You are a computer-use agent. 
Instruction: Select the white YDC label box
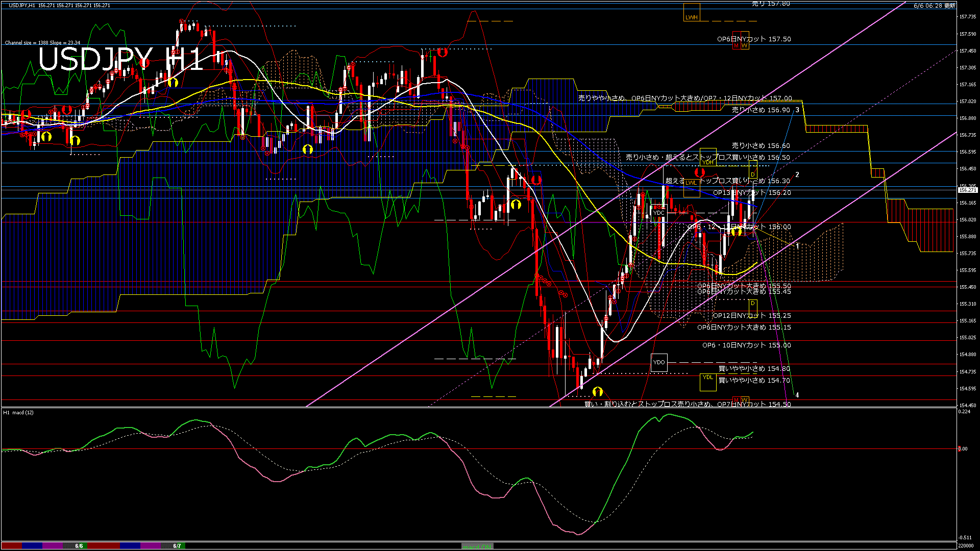coord(658,212)
